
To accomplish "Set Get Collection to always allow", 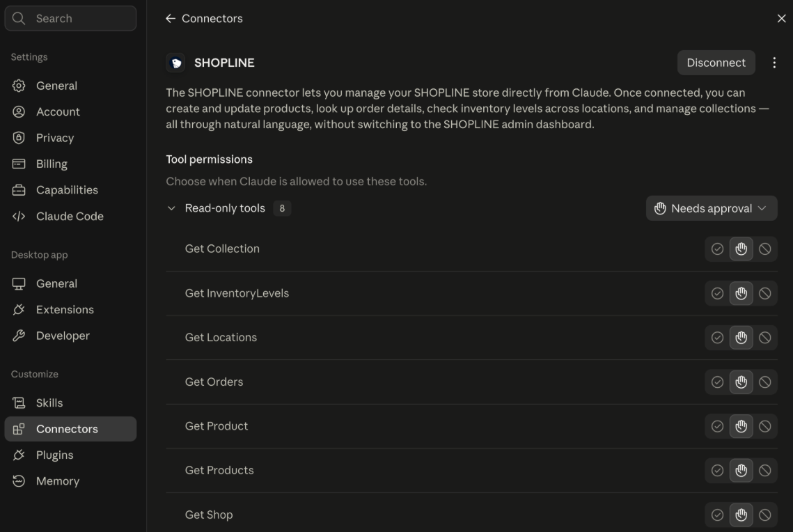I will (x=717, y=249).
